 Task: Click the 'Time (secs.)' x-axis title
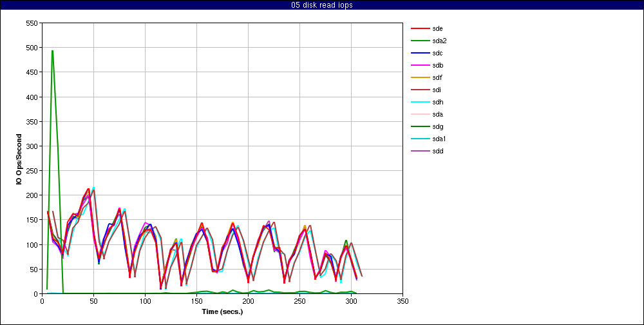point(222,311)
